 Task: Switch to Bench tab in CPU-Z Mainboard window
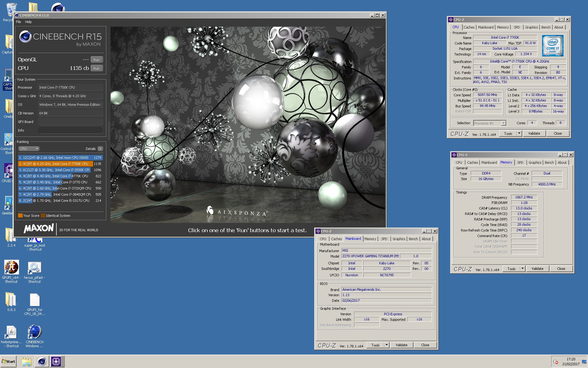point(413,239)
